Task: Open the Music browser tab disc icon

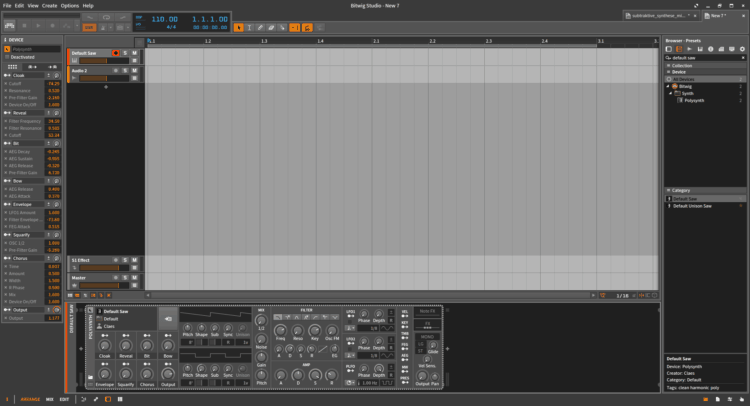Action: point(710,49)
